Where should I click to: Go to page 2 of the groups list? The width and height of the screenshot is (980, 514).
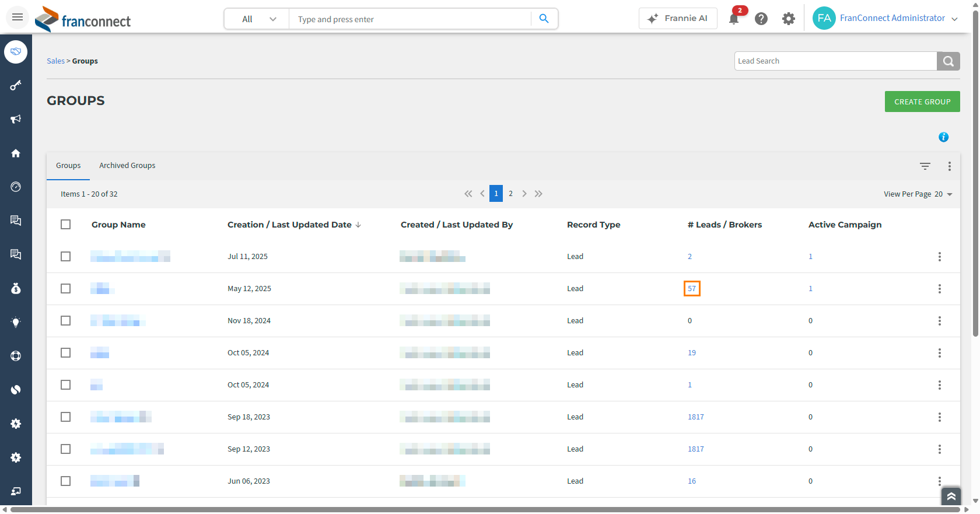510,194
